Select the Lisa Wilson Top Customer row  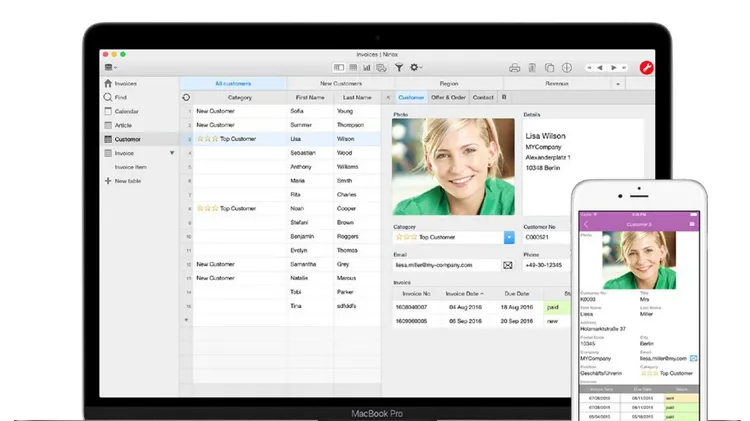tap(281, 139)
